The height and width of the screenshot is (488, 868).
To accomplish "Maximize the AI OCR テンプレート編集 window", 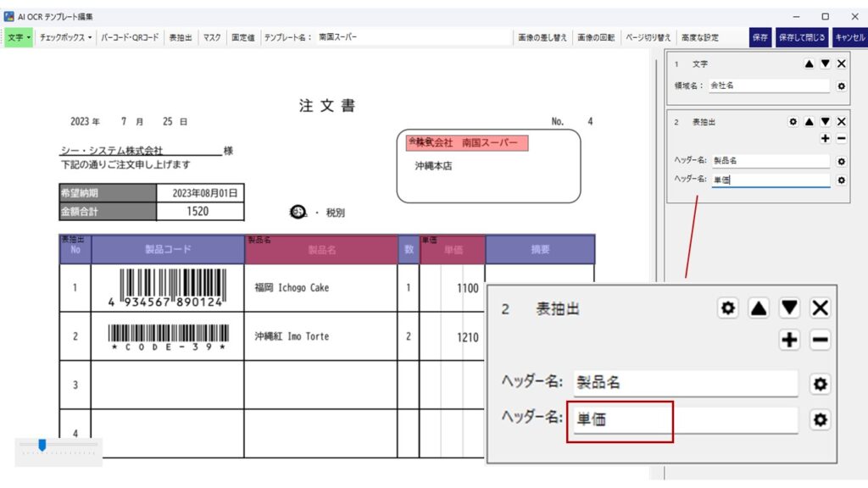I will (x=826, y=17).
